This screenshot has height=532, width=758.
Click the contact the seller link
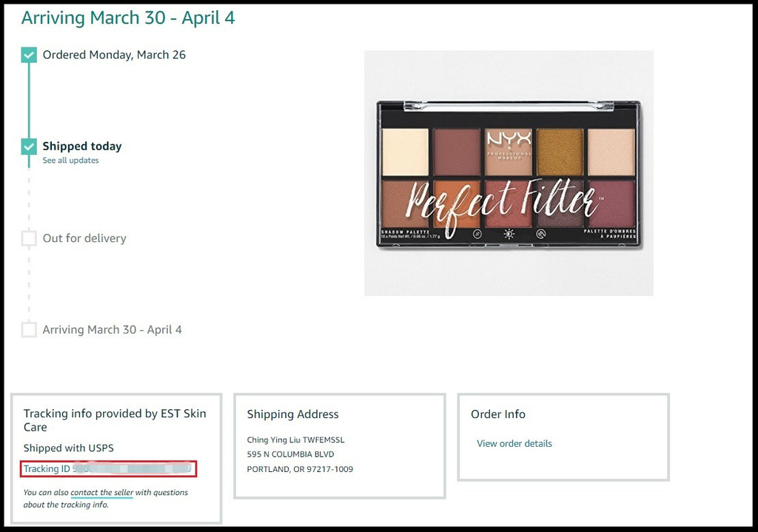(x=102, y=493)
